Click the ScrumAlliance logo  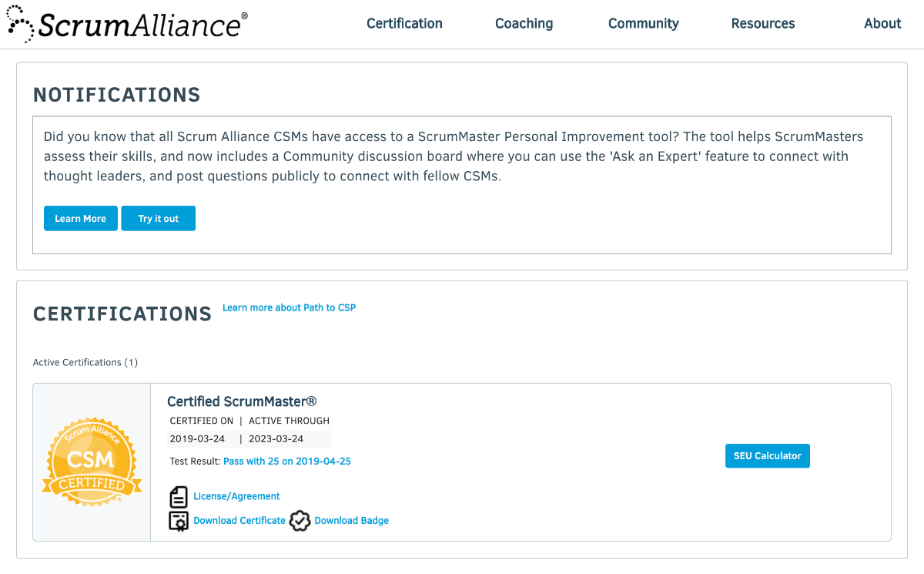(127, 24)
